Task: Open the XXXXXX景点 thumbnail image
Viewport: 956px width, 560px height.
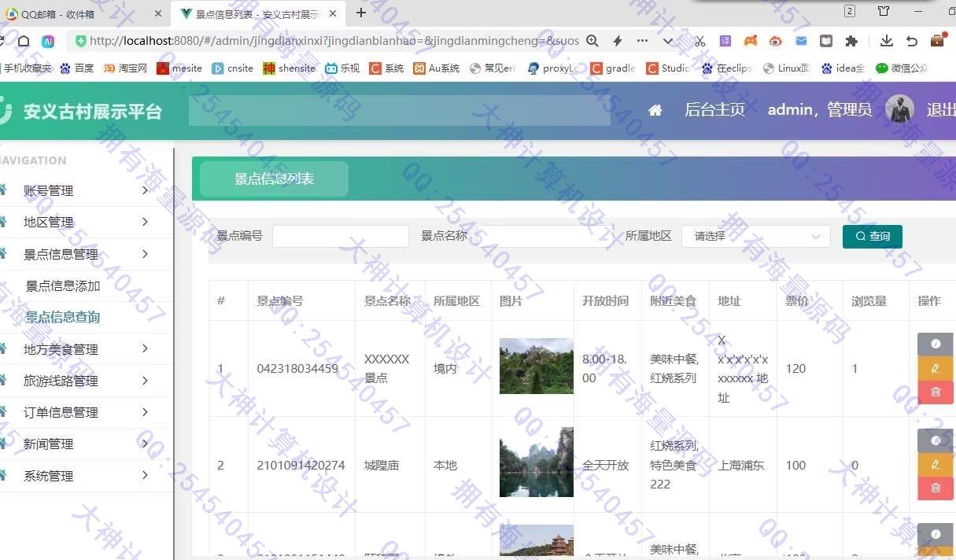Action: (536, 367)
